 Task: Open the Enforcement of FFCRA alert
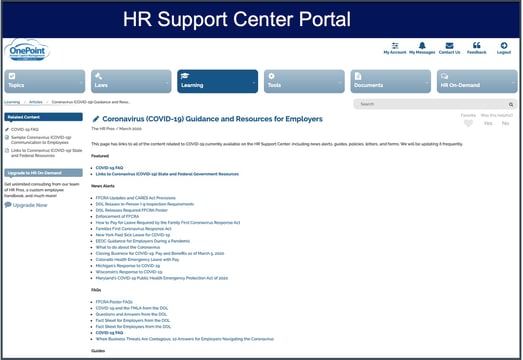point(117,216)
